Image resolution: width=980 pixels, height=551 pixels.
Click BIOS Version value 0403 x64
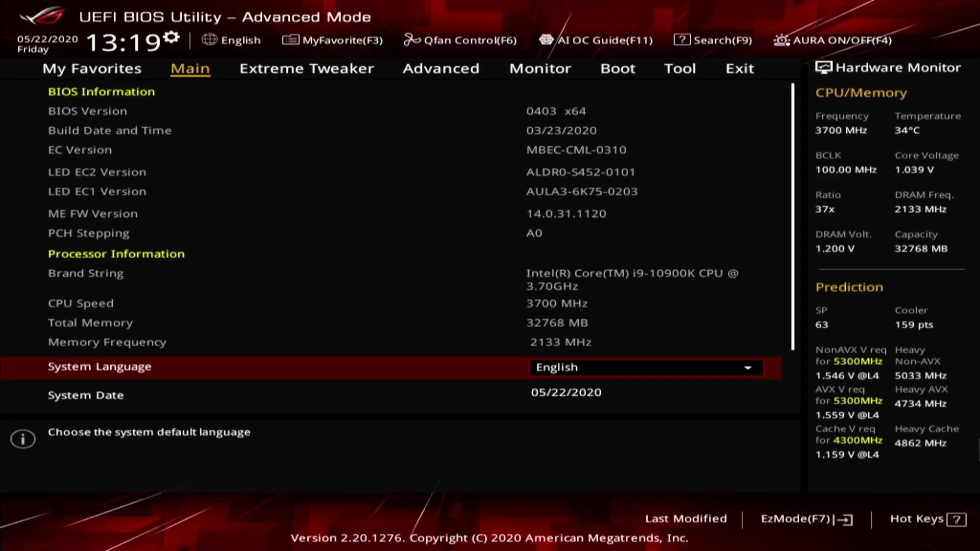point(556,111)
